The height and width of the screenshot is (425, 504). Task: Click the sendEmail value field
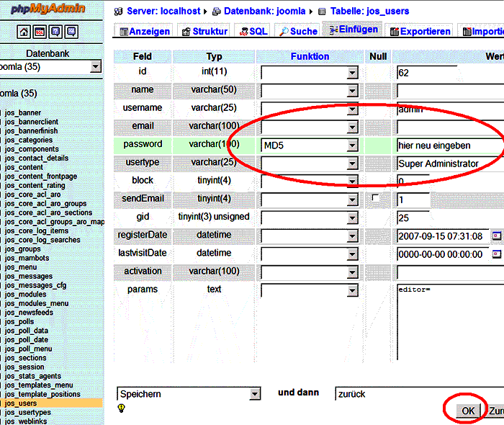[413, 200]
